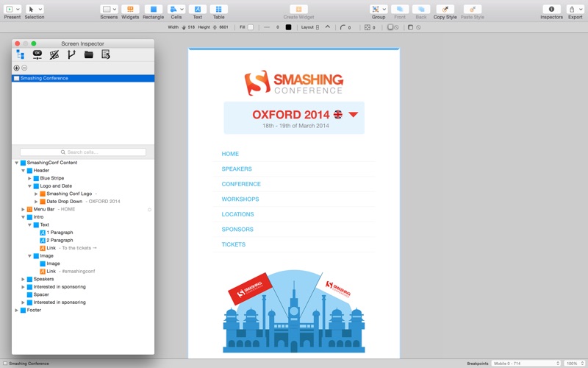This screenshot has width=588, height=368.
Task: Toggle the circle marker on Menu Bar row
Action: click(x=149, y=210)
